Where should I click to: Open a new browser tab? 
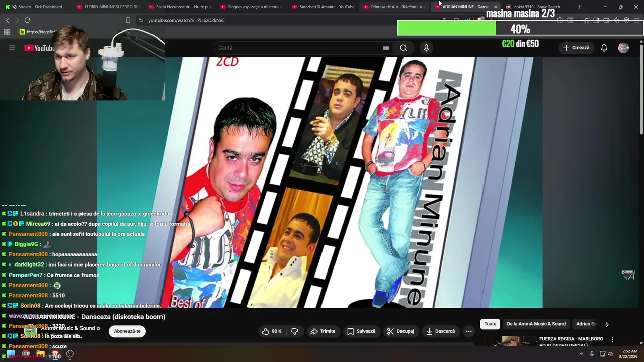[579, 7]
